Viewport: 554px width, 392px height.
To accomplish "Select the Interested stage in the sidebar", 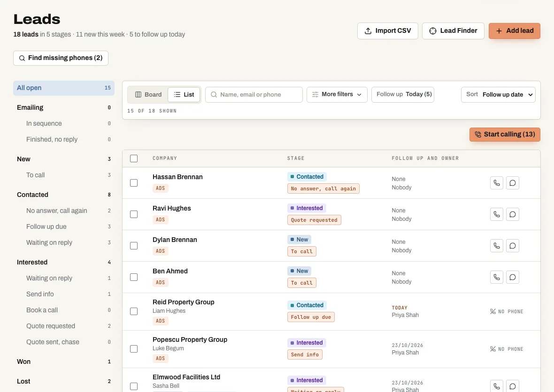I will [x=63, y=262].
